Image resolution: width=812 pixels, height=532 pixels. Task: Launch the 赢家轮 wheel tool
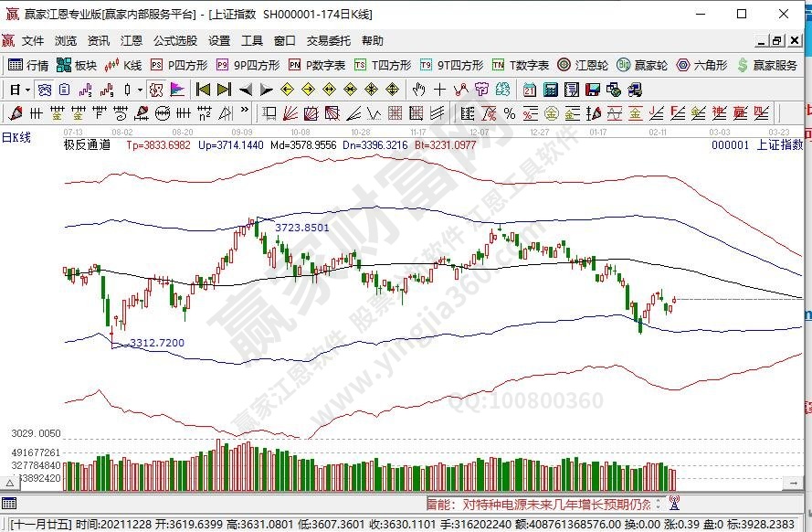click(x=641, y=65)
